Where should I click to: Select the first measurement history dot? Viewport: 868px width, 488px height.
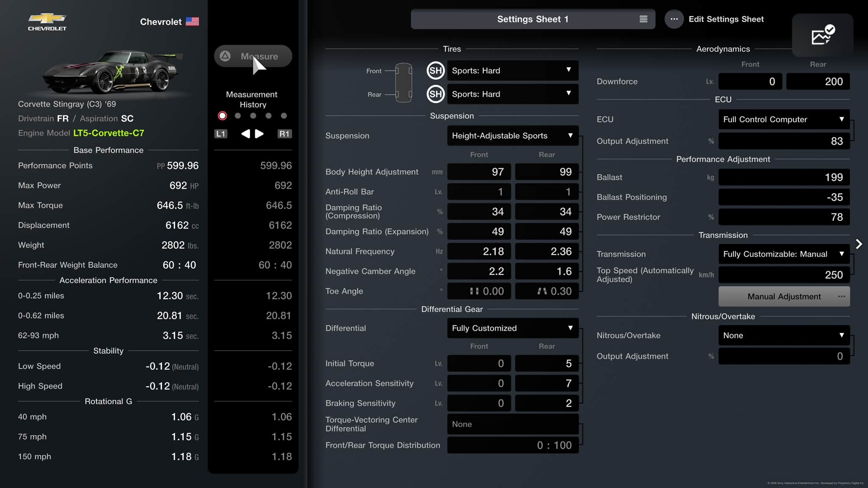(223, 116)
